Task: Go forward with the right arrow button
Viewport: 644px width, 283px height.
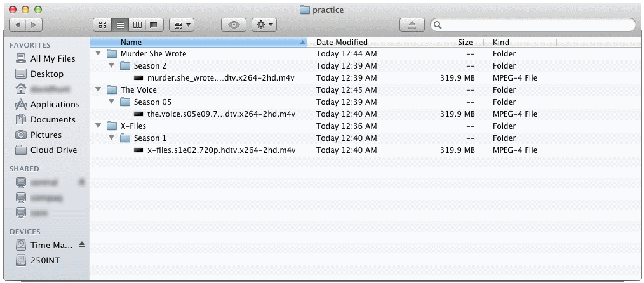Action: (x=34, y=25)
